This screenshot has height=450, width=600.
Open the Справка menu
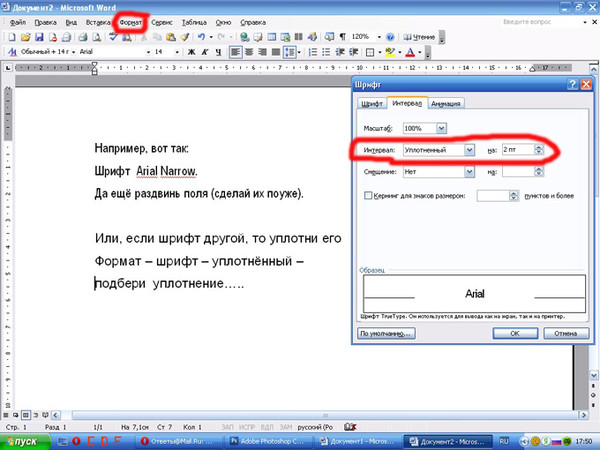tap(253, 23)
